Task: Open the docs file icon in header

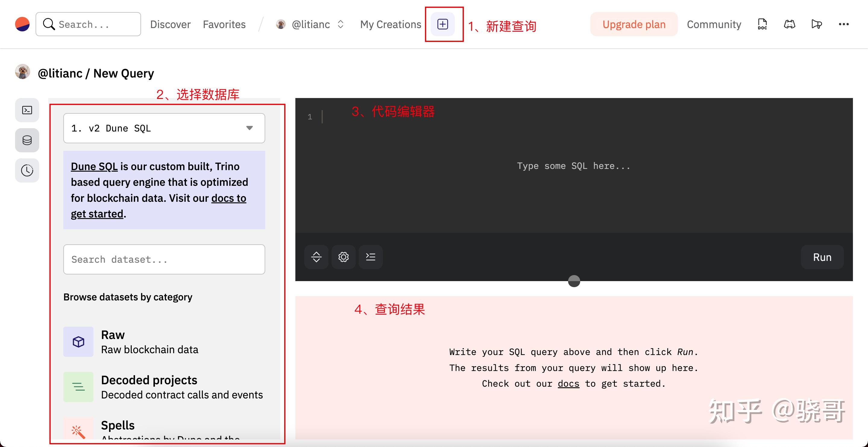Action: pyautogui.click(x=762, y=24)
